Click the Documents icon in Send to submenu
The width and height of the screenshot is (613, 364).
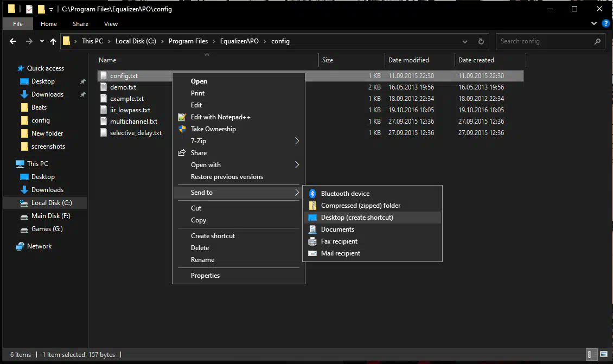point(312,229)
